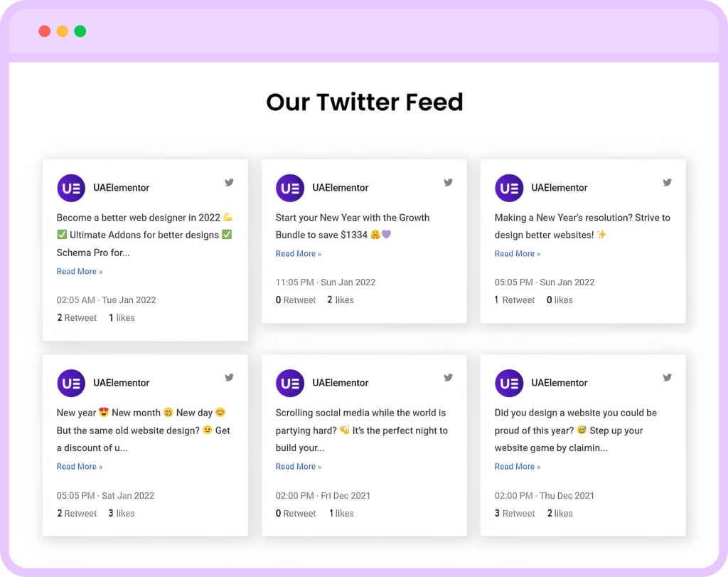Open Read More on 'Making a New Year's resolution' tweet
Screen dimensions: 728x577
[518, 254]
